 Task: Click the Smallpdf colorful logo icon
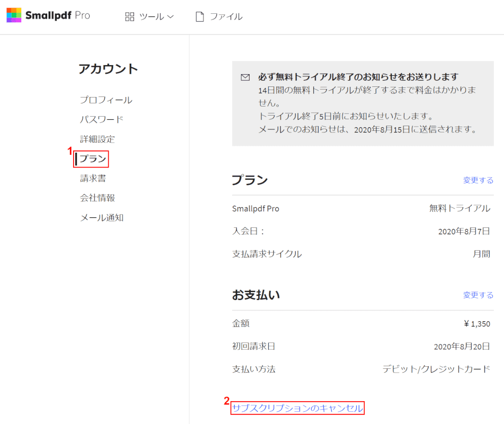click(14, 15)
